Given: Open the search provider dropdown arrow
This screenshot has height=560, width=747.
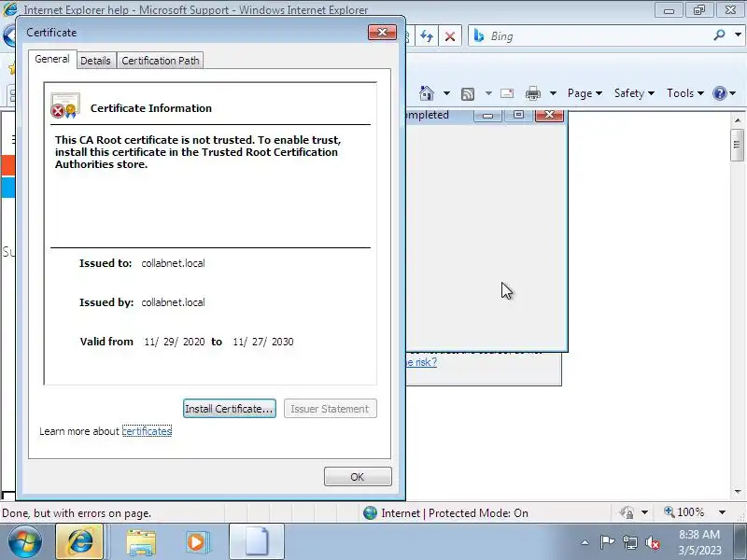Looking at the screenshot, I should [x=738, y=35].
